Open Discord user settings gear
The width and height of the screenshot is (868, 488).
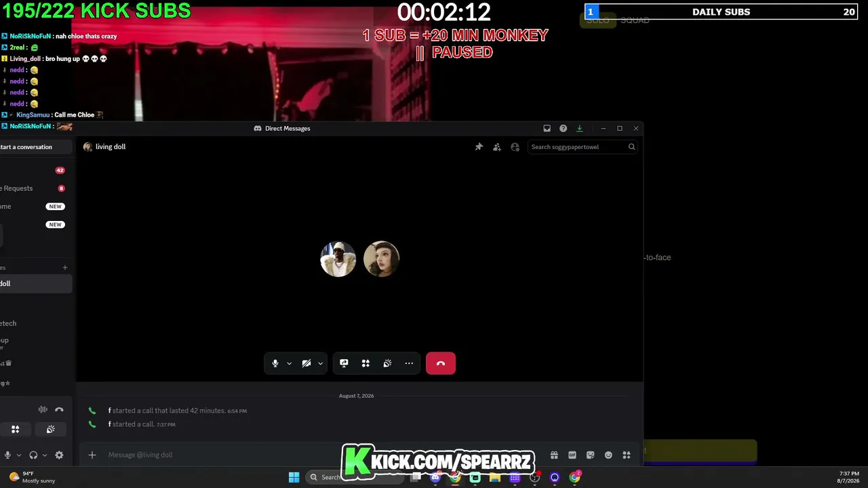point(59,455)
